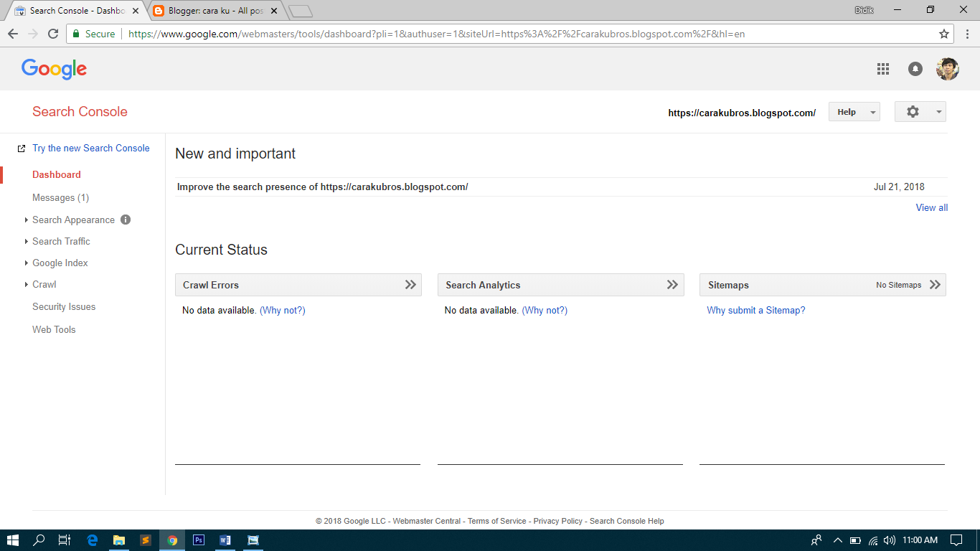Click Why not? under Search Analytics
The width and height of the screenshot is (980, 551).
coord(545,311)
